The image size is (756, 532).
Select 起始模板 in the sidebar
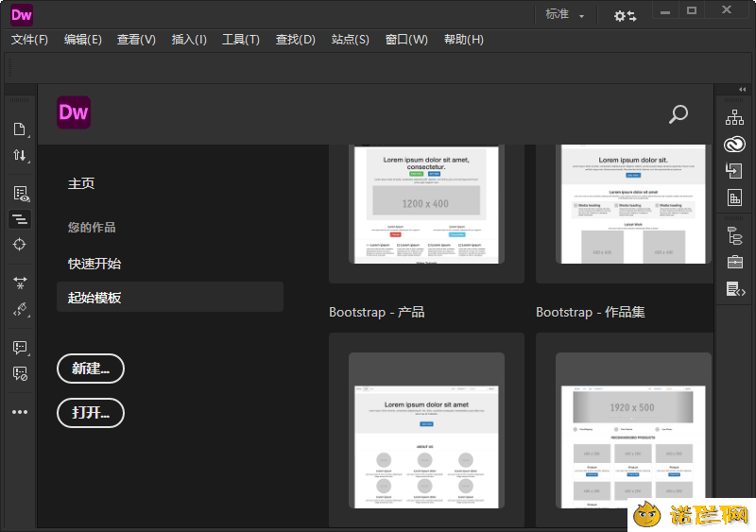tap(170, 297)
